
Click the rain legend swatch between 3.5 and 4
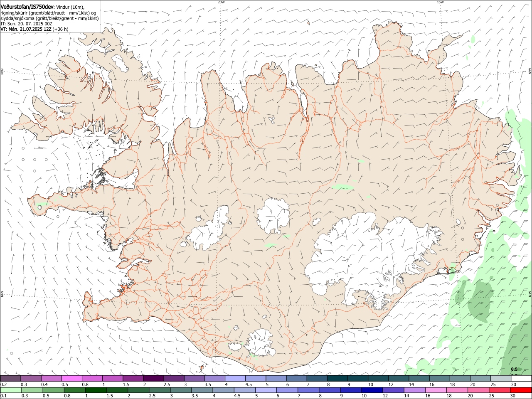[x=202, y=390]
